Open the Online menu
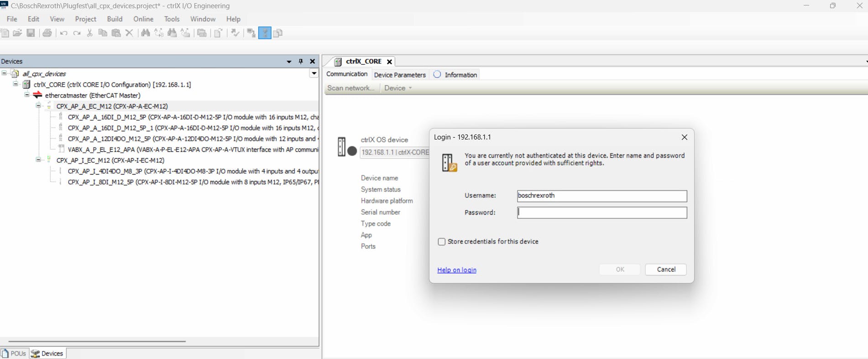 (x=143, y=19)
